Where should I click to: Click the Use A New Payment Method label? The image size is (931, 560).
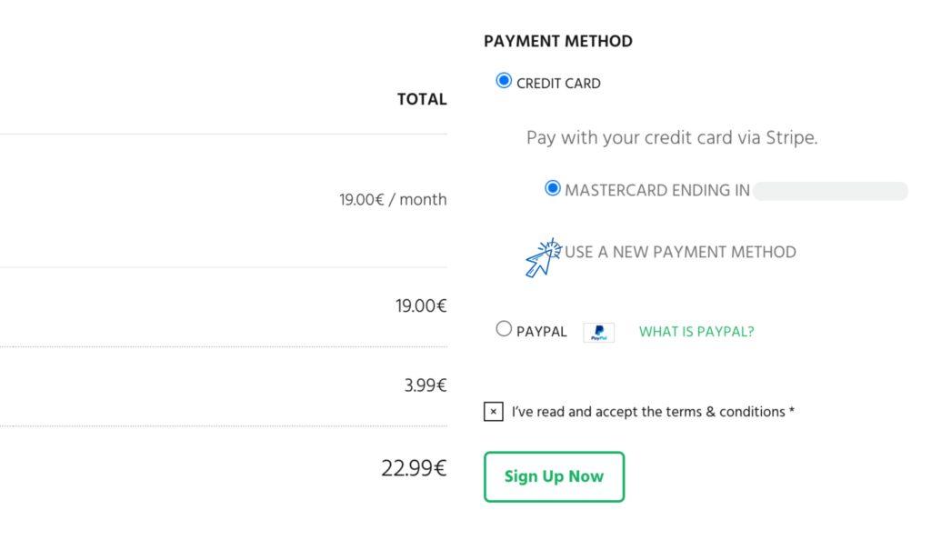tap(680, 252)
